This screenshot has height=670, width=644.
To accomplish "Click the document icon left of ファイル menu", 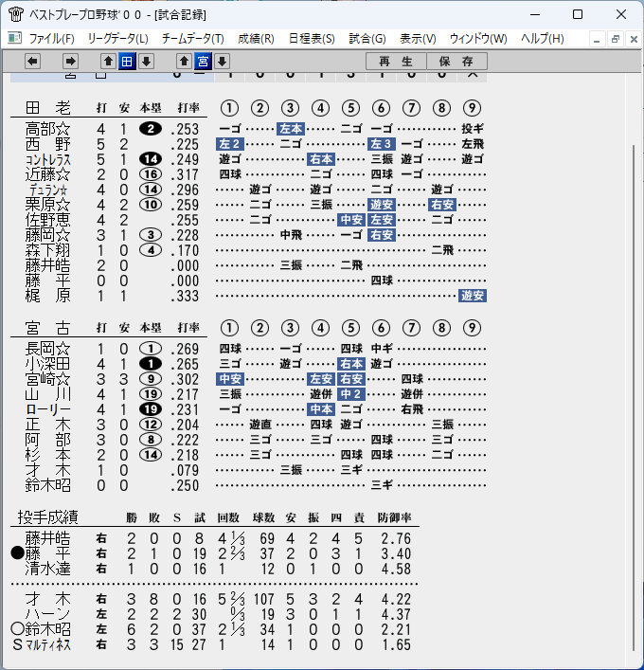I will click(x=14, y=39).
